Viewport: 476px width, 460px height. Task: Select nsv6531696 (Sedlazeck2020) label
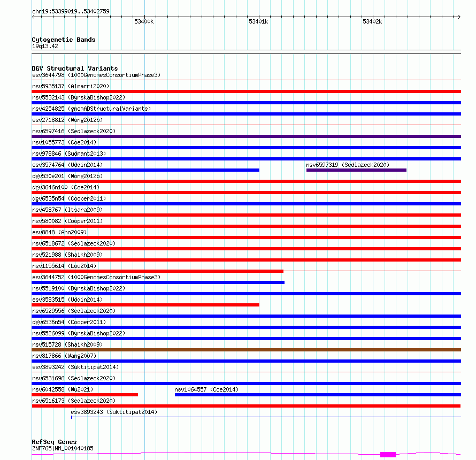click(74, 378)
